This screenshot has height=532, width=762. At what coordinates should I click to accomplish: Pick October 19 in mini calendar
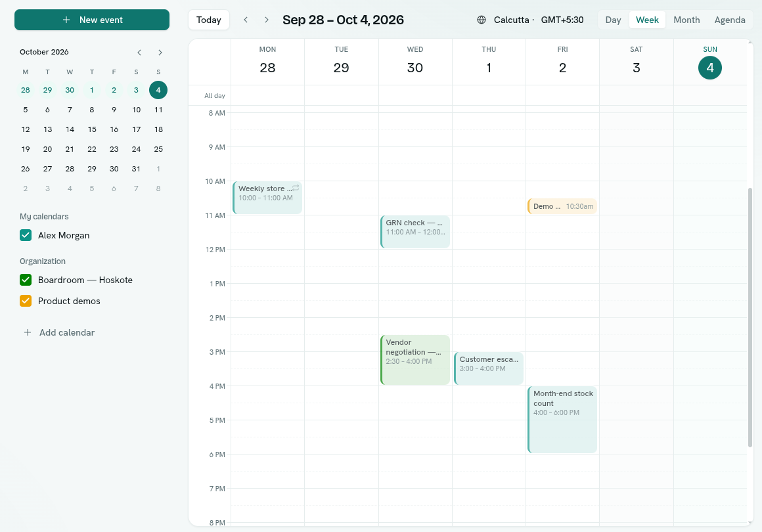click(x=25, y=149)
